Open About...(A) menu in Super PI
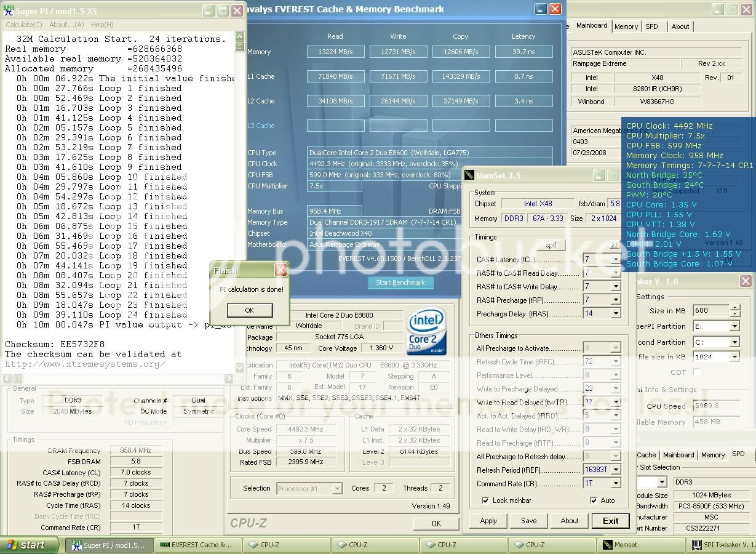This screenshot has width=756, height=554. (66, 25)
